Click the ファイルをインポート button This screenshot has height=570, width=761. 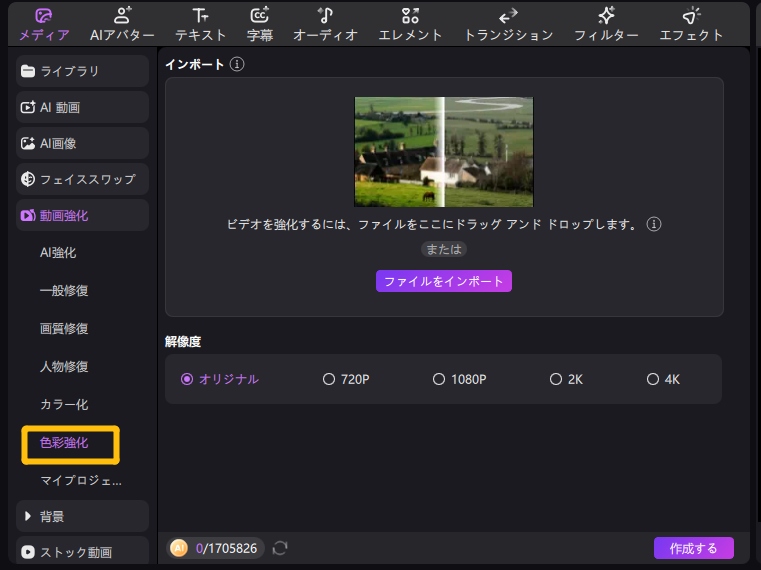tap(444, 281)
